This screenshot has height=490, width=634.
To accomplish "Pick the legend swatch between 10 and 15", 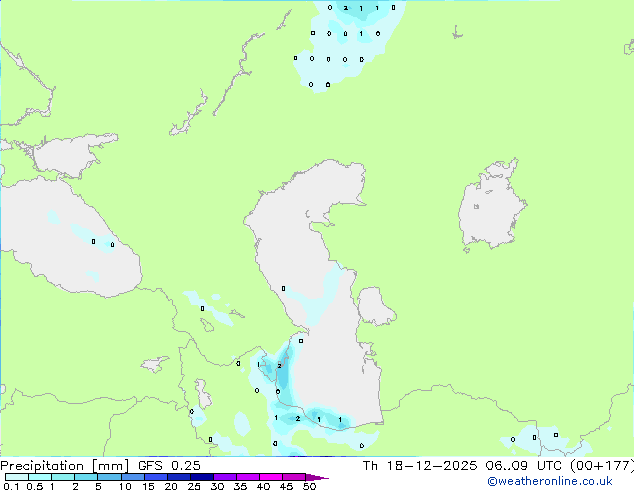I will click(133, 477).
